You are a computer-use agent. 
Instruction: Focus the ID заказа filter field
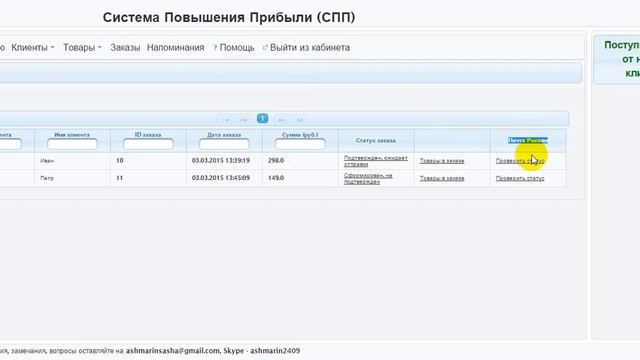click(x=148, y=144)
